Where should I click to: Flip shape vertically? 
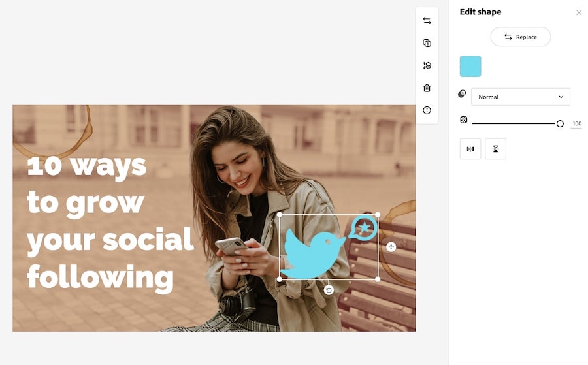coord(495,149)
